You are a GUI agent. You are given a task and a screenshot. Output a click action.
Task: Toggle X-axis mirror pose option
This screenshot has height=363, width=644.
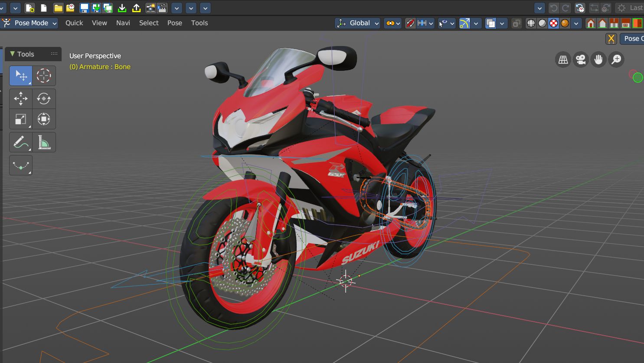pos(611,39)
